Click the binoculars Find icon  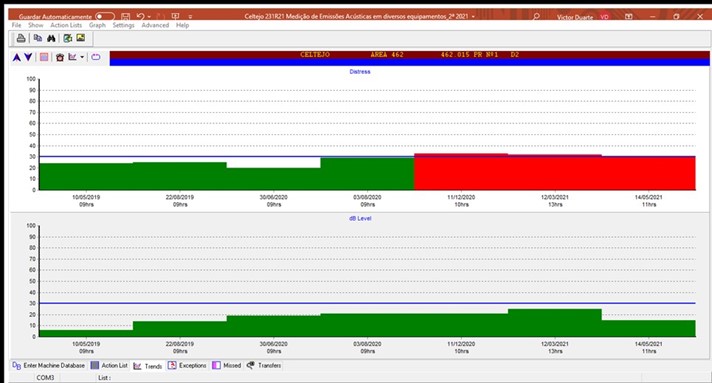pos(51,38)
